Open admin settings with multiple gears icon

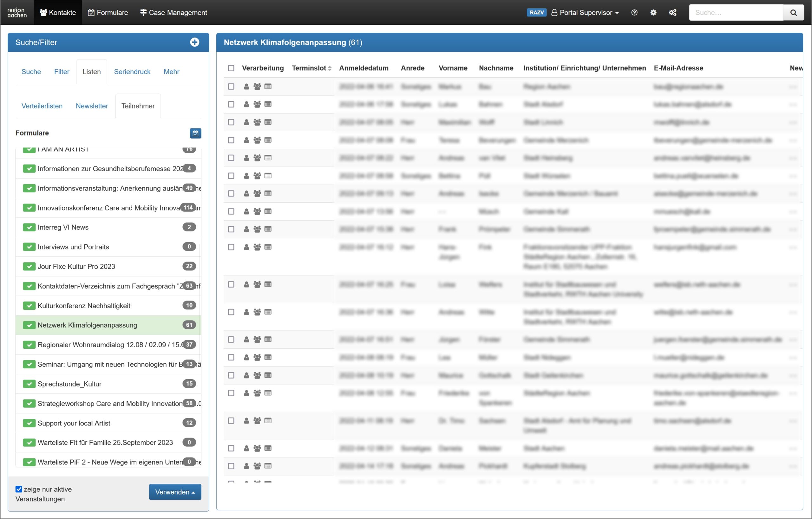point(672,12)
